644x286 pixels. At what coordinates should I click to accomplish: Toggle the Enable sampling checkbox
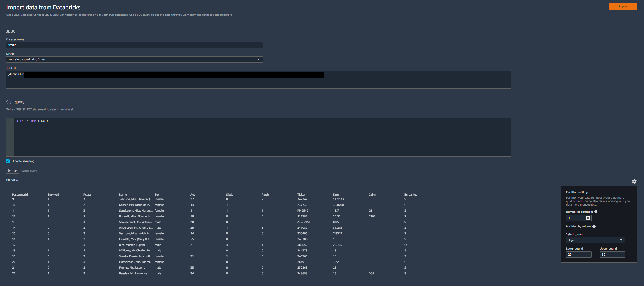pos(8,161)
